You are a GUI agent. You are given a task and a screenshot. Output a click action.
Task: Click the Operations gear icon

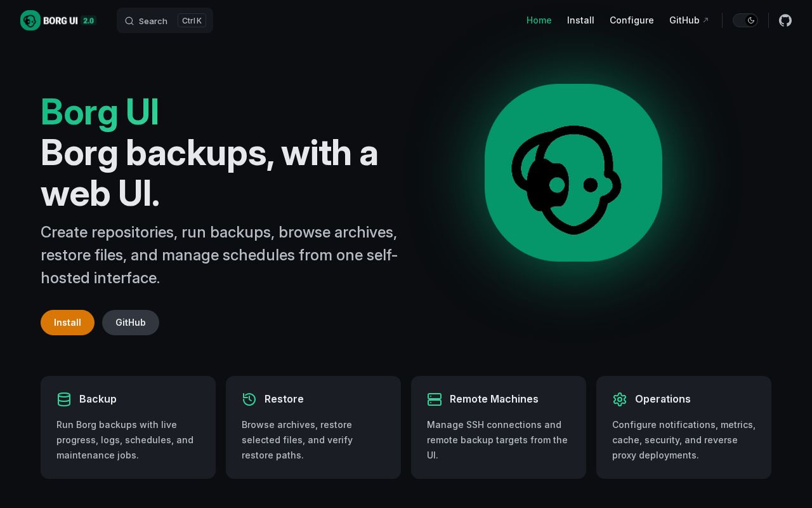(x=620, y=399)
